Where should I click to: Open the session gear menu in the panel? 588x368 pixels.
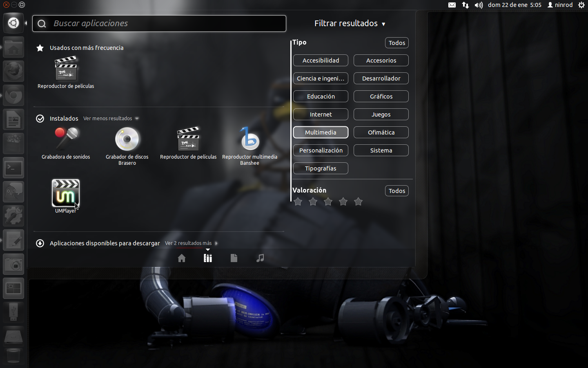click(581, 5)
